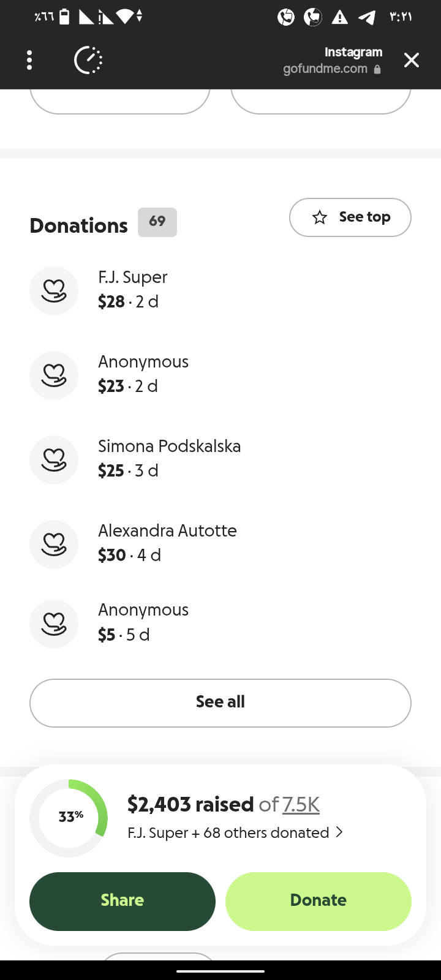Expand the F.J. Super + 68 others chevron
Image resolution: width=441 pixels, height=980 pixels.
[x=339, y=832]
